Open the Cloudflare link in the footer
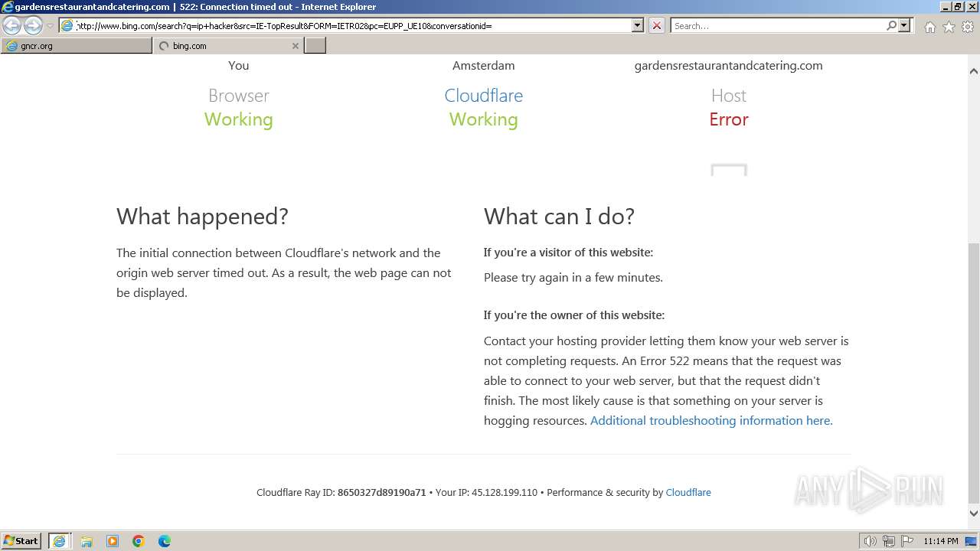Image resolution: width=980 pixels, height=551 pixels. tap(688, 492)
